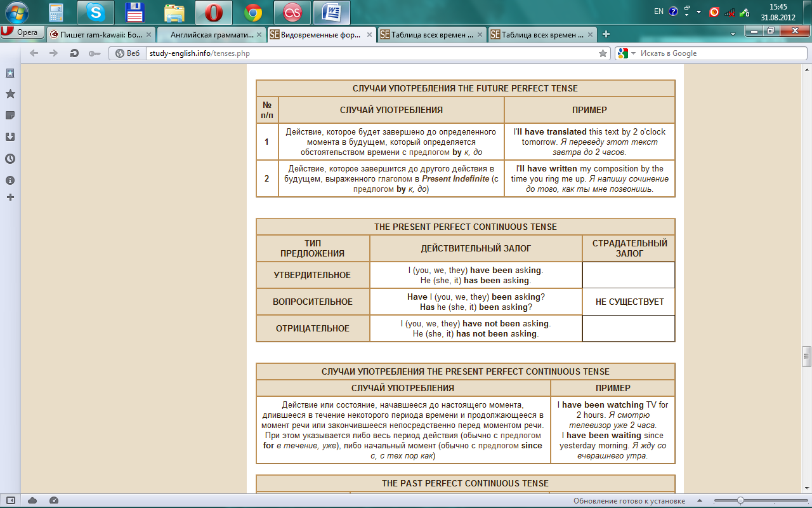Close the Английская грамматика tab
The image size is (812, 508).
pos(259,35)
